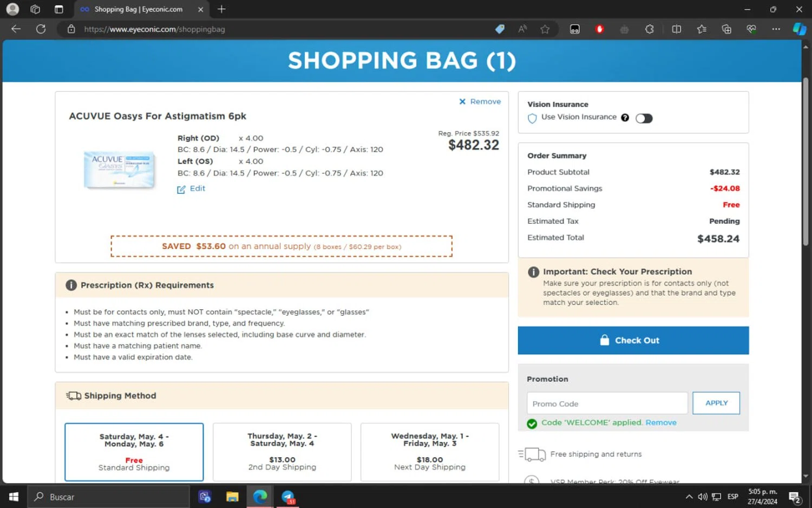
Task: Open Settings and more menu
Action: 776,29
